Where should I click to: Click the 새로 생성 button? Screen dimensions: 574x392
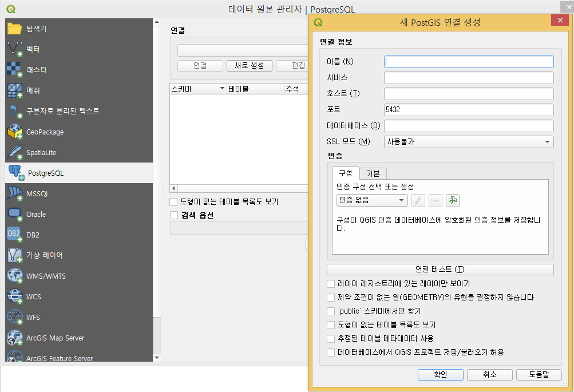(250, 65)
